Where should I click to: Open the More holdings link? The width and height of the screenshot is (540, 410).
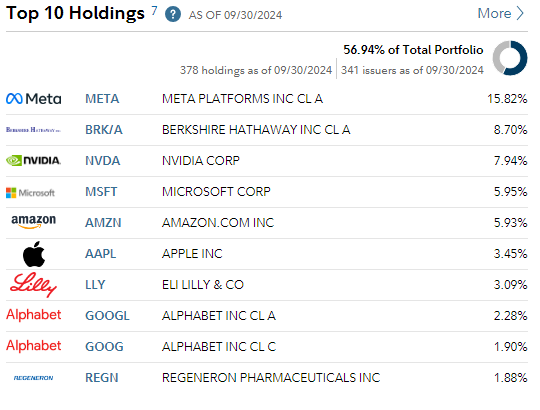pyautogui.click(x=500, y=13)
